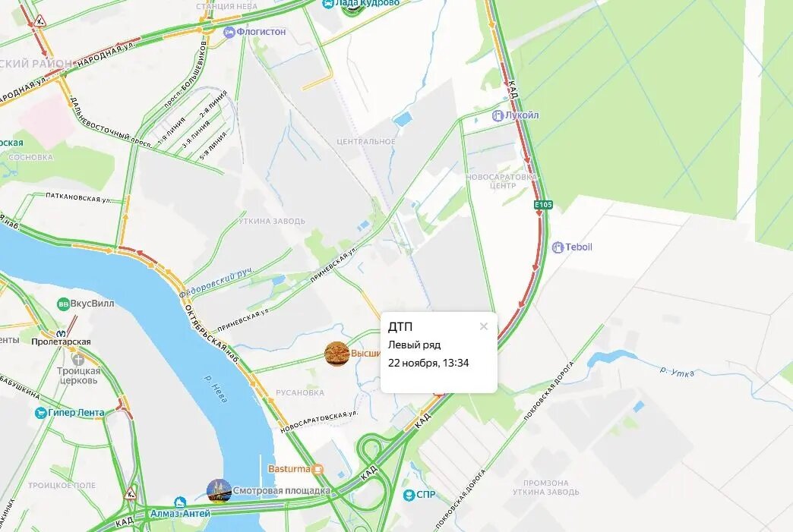Select the Лукойл gas station icon
Image resolution: width=793 pixels, height=532 pixels.
(x=498, y=115)
